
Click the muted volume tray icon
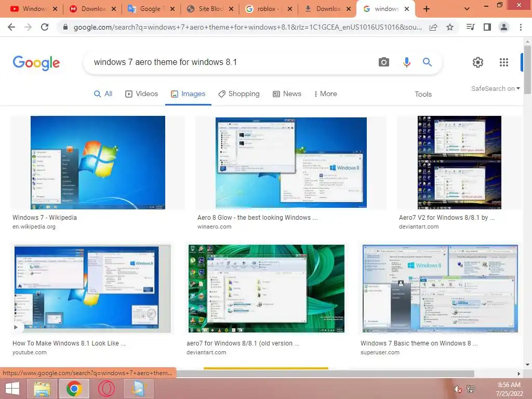click(x=457, y=390)
